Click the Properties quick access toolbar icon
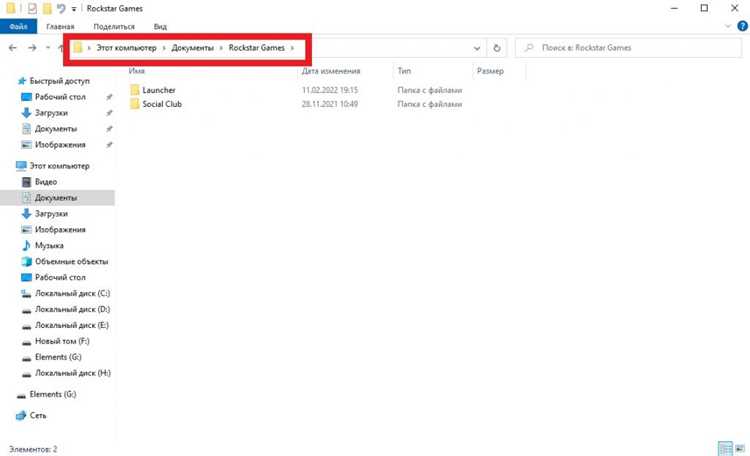The image size is (750, 456). click(32, 8)
